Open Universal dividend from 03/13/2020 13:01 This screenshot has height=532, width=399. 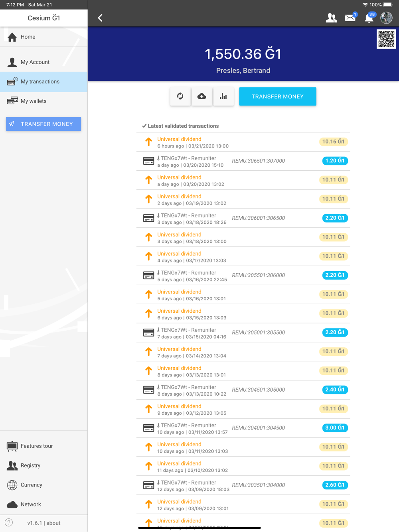243,371
